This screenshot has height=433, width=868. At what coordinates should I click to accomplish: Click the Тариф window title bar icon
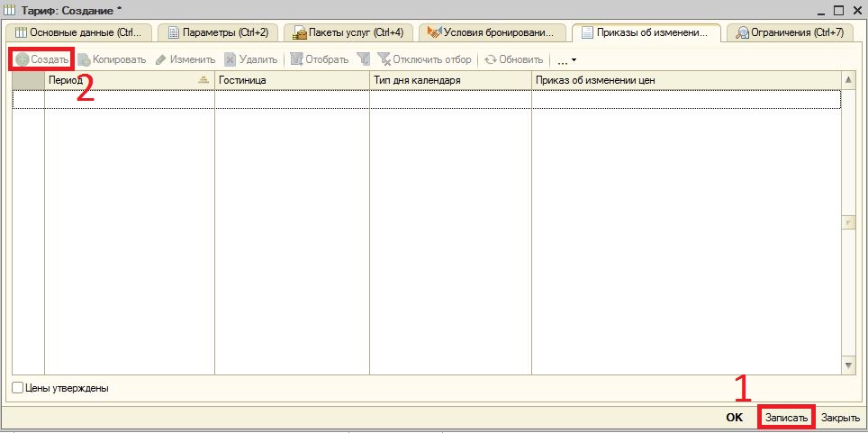tap(9, 10)
